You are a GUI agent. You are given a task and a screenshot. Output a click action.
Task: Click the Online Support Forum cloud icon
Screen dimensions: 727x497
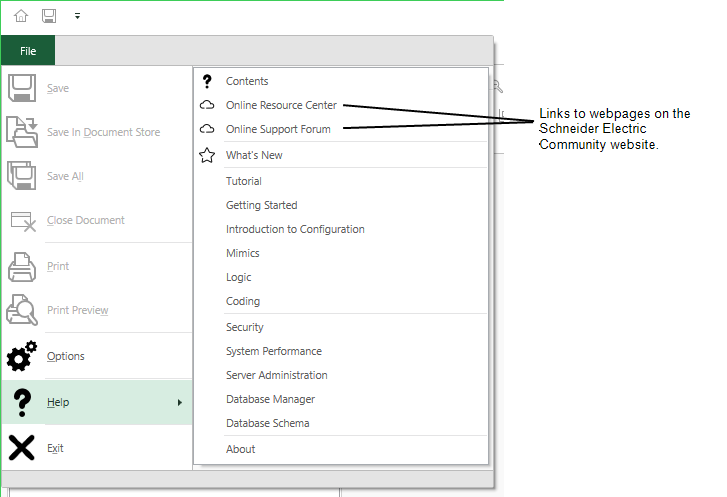tap(207, 129)
